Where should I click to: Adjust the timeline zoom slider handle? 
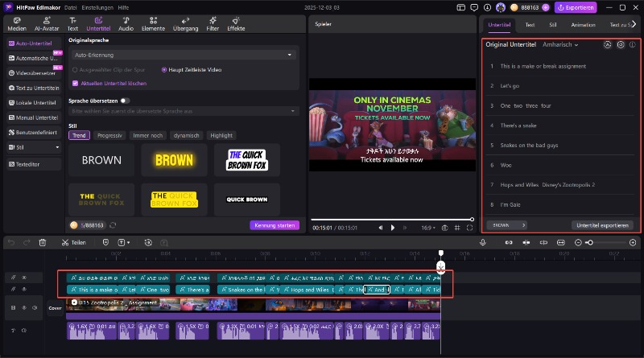(x=590, y=243)
